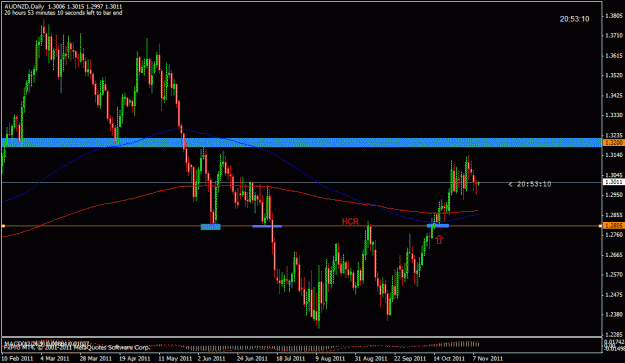Select the wide blue resistance zone rectangle
The image size is (625, 363).
[301, 142]
